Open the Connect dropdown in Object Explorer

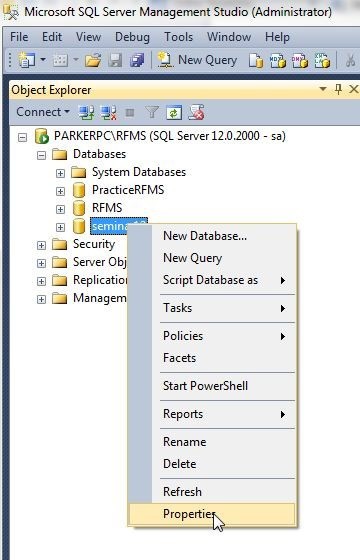(x=43, y=112)
